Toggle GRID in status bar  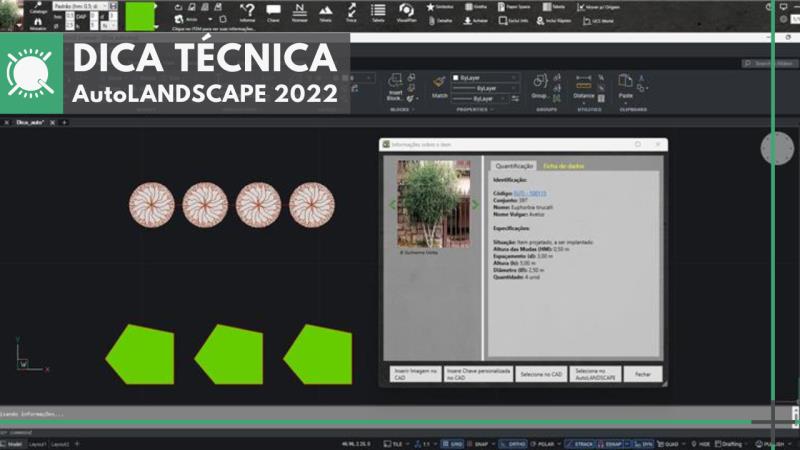point(454,443)
